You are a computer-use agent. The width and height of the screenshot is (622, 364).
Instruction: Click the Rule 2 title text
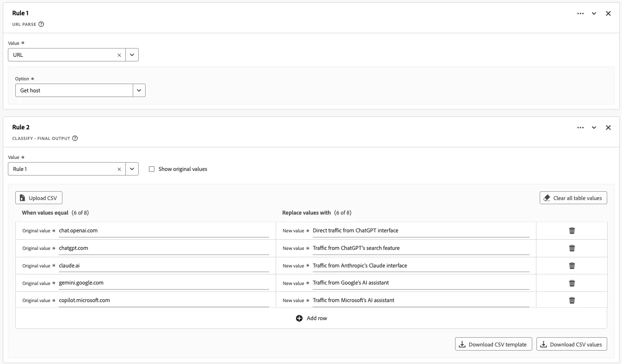coord(21,127)
